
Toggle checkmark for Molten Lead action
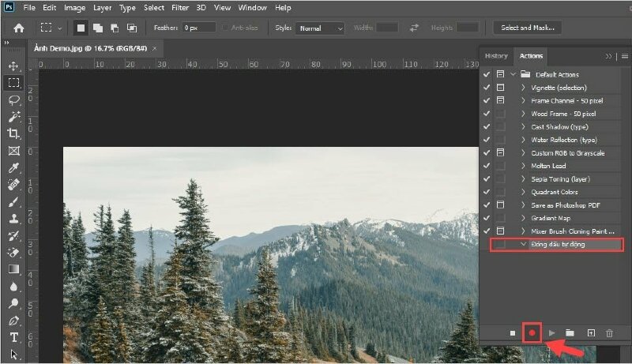(x=487, y=166)
